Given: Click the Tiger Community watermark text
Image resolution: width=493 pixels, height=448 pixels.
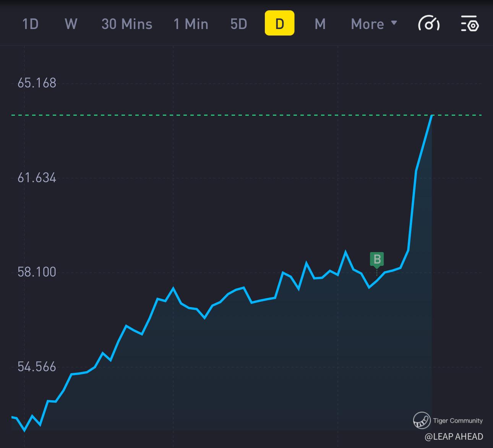Looking at the screenshot, I should coord(457,421).
